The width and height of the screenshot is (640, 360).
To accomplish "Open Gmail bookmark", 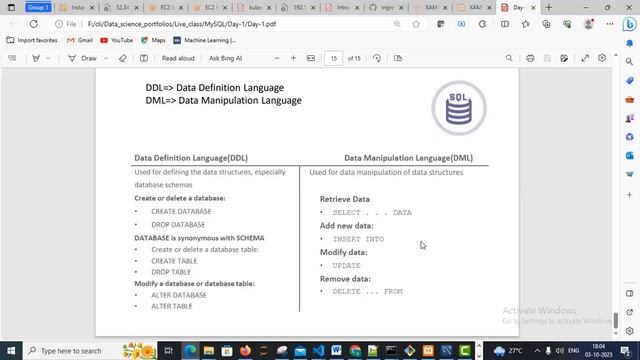I will [x=80, y=40].
